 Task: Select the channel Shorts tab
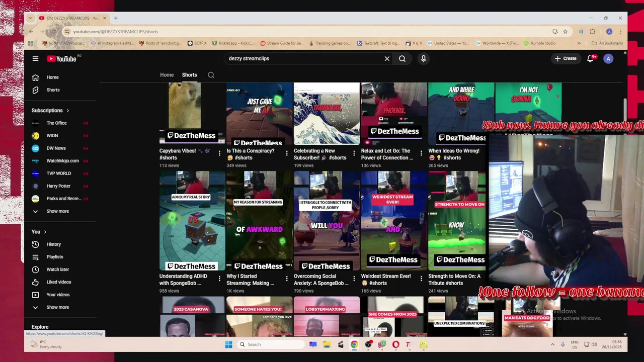[x=190, y=75]
